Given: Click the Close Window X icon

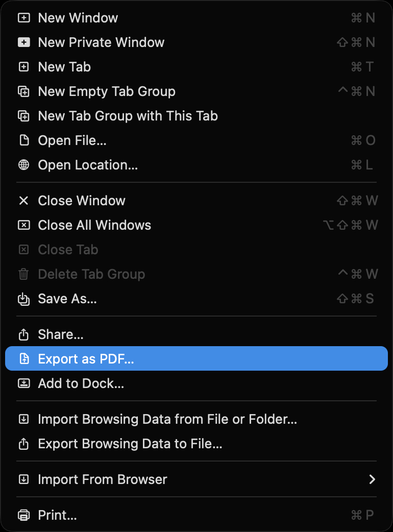Looking at the screenshot, I should [x=23, y=201].
